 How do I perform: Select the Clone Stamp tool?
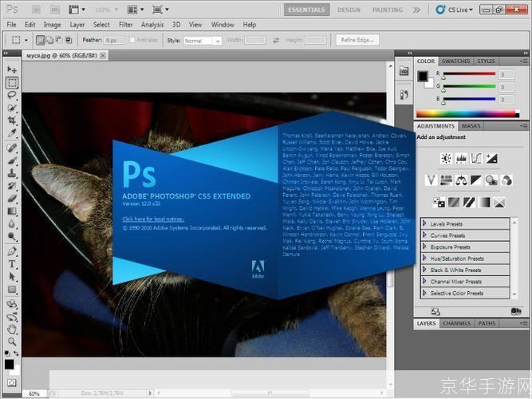click(x=12, y=173)
